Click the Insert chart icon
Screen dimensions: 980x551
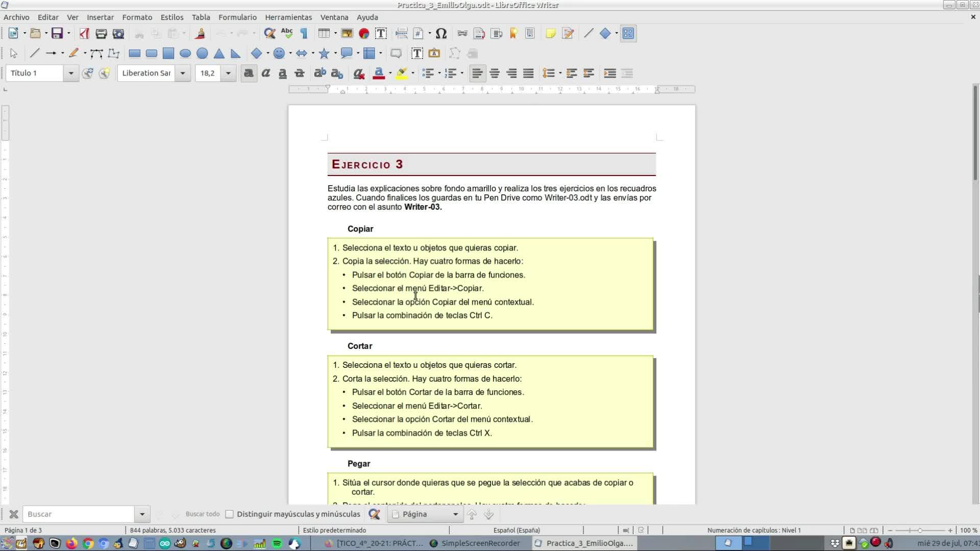coord(364,34)
